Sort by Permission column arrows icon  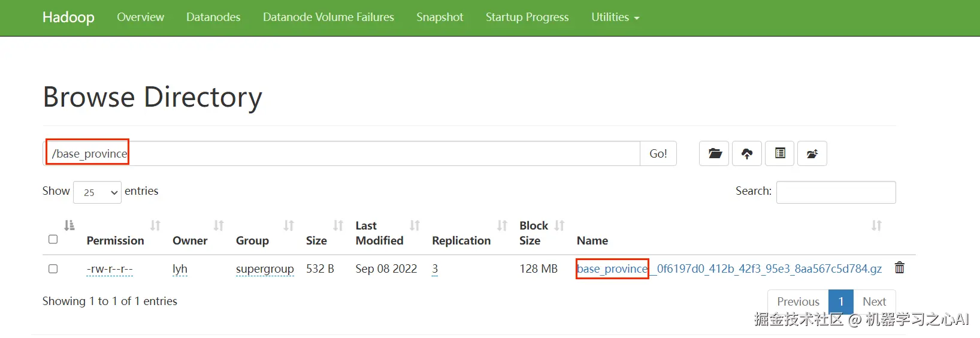(x=155, y=225)
